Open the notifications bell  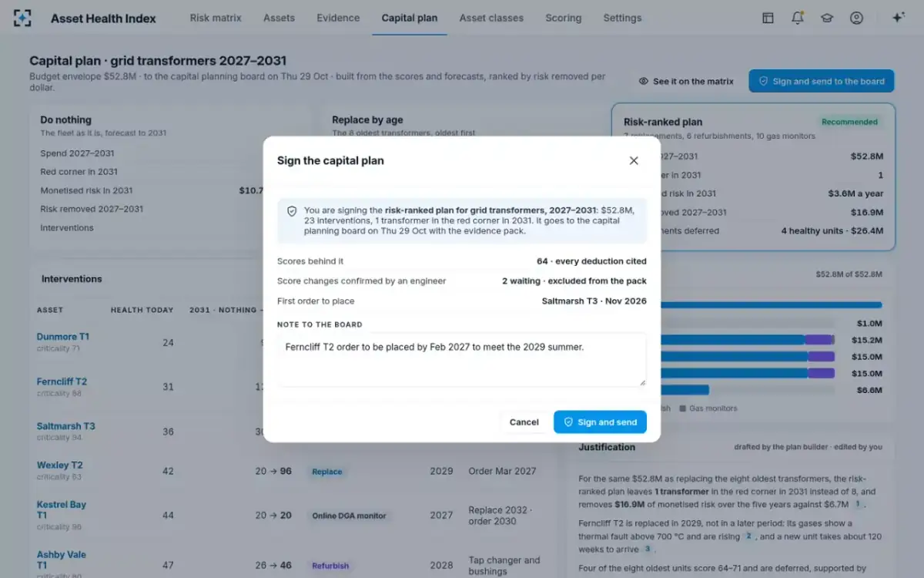pos(798,18)
